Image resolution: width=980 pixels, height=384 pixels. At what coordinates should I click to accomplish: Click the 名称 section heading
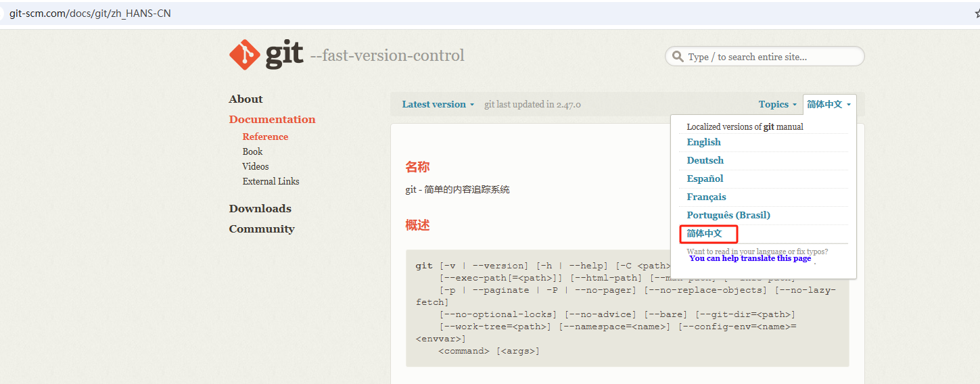coord(417,167)
